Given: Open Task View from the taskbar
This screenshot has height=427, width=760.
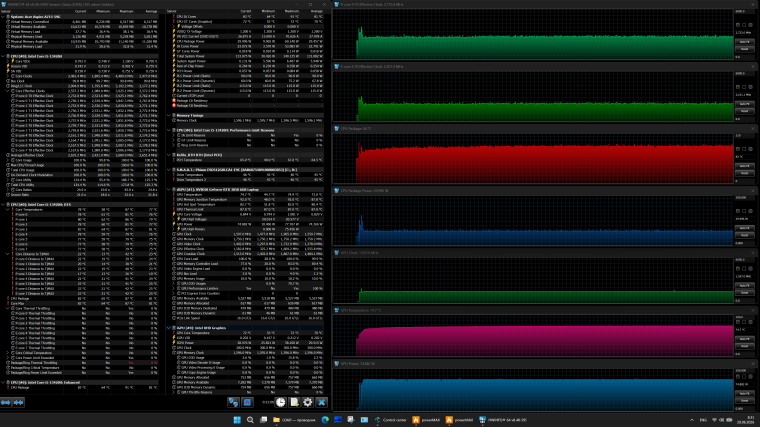Looking at the screenshot, I should [x=264, y=420].
